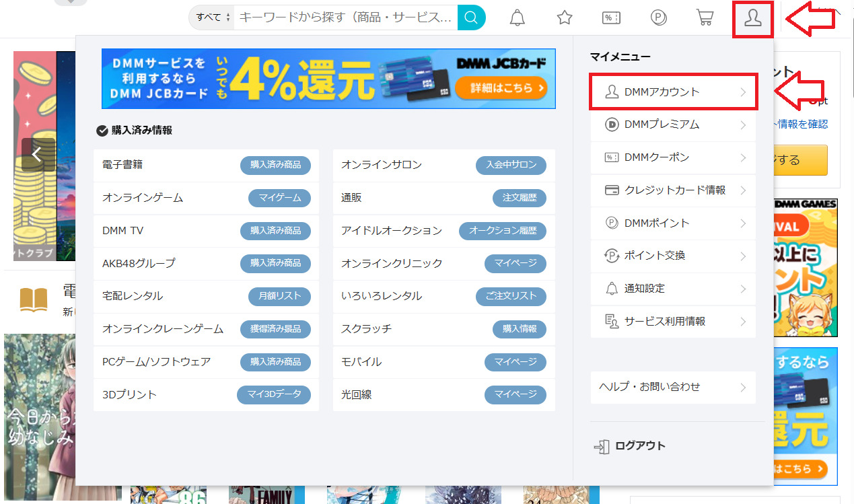Screen dimensions: 854x504
Task: Expand the DMMクーポン chevron
Action: coord(743,158)
